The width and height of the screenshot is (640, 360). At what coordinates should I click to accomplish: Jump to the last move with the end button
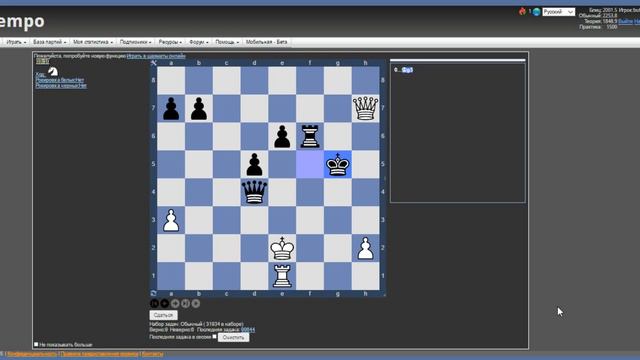click(x=185, y=303)
